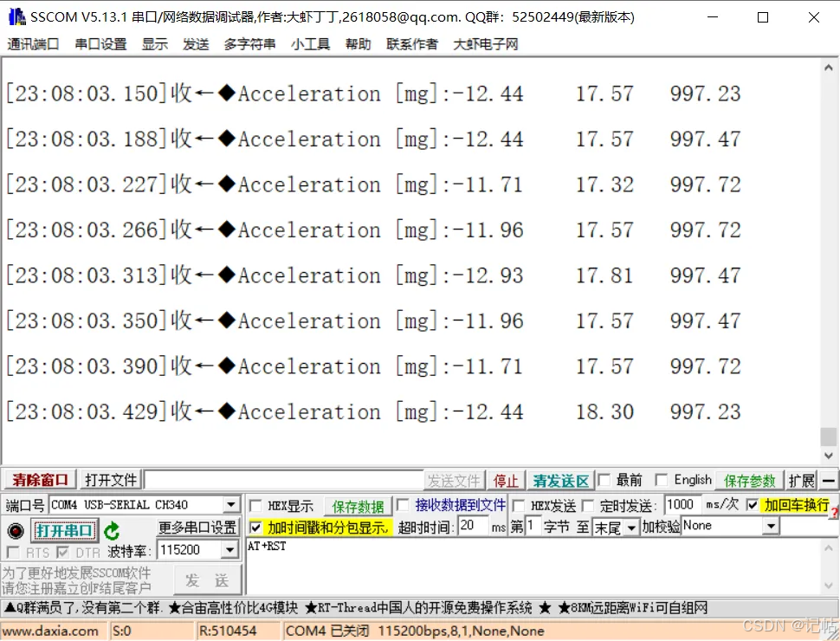The width and height of the screenshot is (840, 641).
Task: Click the 1000 ms/次 interval field
Action: 682,504
